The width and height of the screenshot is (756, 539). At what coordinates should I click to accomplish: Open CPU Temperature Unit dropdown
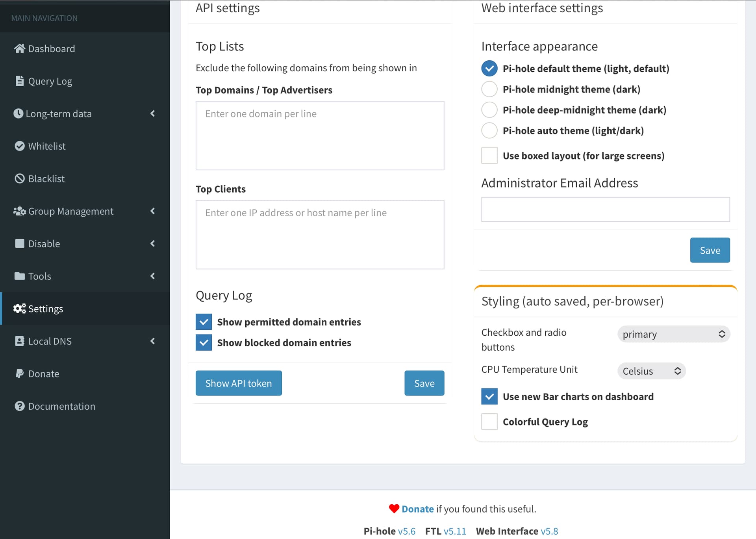pos(651,371)
